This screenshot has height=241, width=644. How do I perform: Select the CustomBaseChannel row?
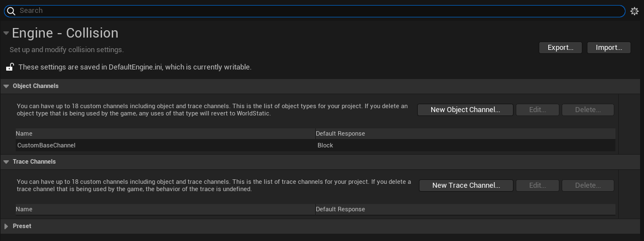(315, 145)
